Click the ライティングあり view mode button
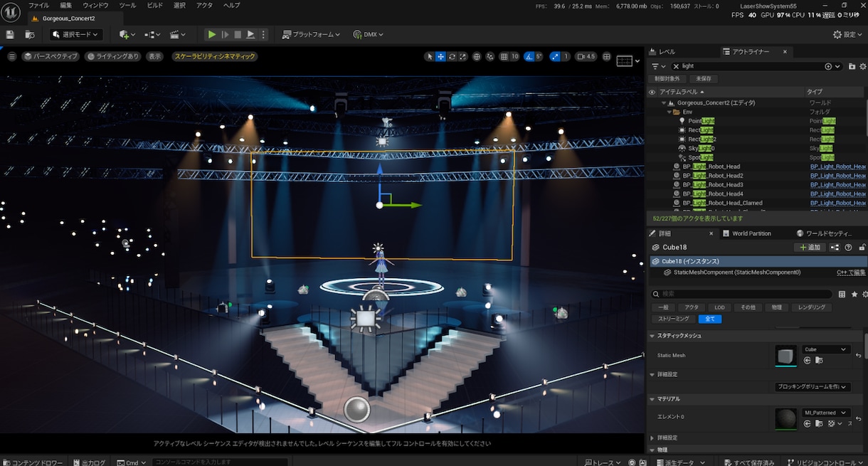The width and height of the screenshot is (868, 466). pos(112,56)
